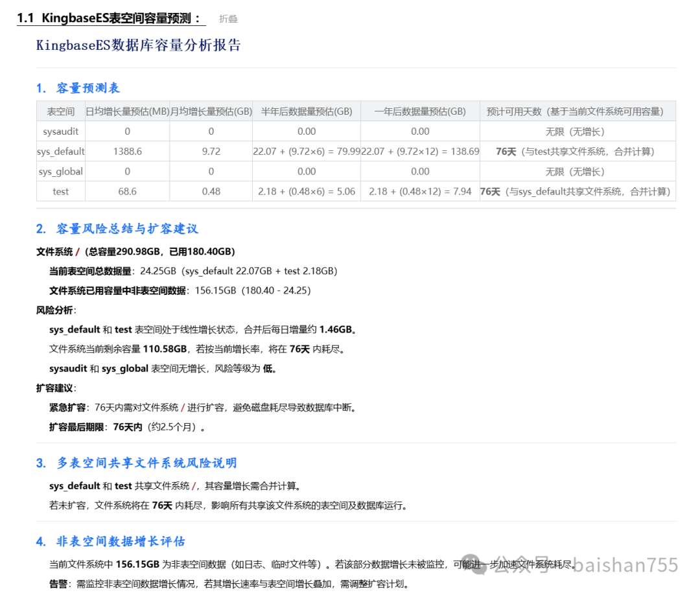700x593 pixels.
Task: Click sys_global row's 无限（无增长） cell
Action: tap(577, 172)
